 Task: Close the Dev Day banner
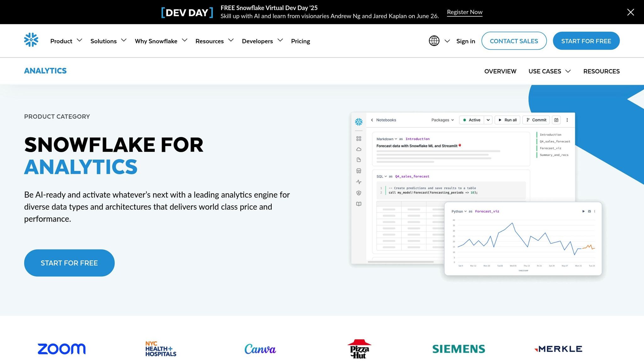pos(630,12)
